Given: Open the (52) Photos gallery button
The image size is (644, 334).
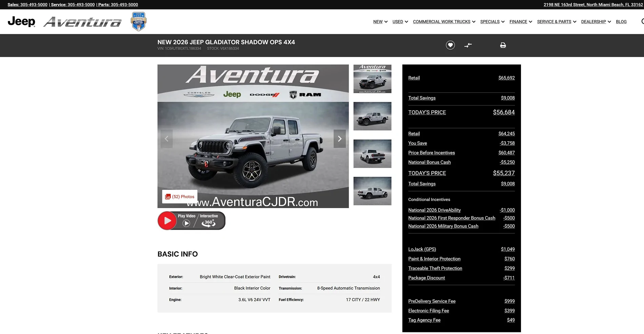Looking at the screenshot, I should [x=180, y=197].
